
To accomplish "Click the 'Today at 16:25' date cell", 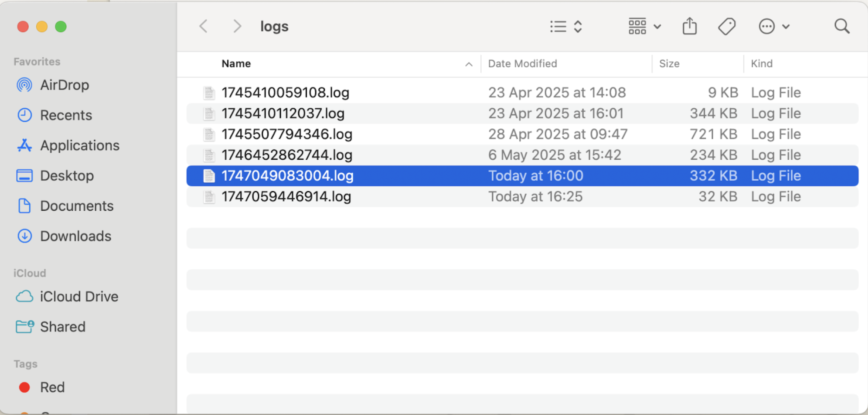I will 535,197.
